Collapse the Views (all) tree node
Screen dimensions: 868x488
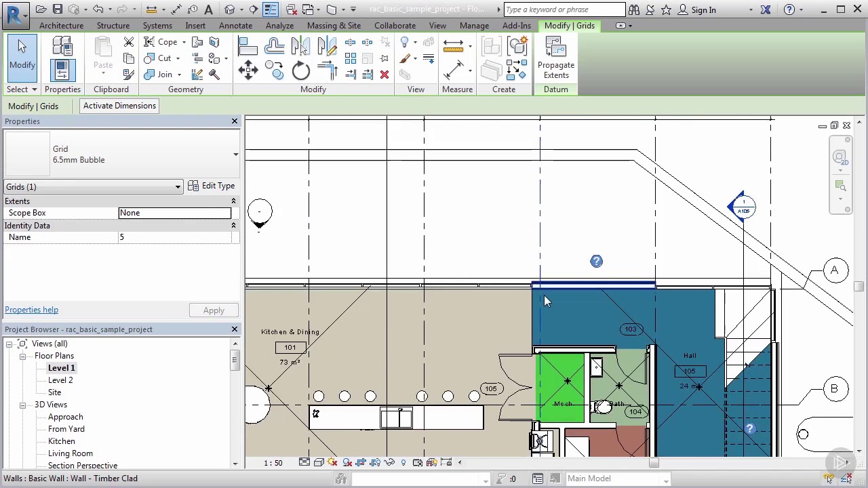9,344
